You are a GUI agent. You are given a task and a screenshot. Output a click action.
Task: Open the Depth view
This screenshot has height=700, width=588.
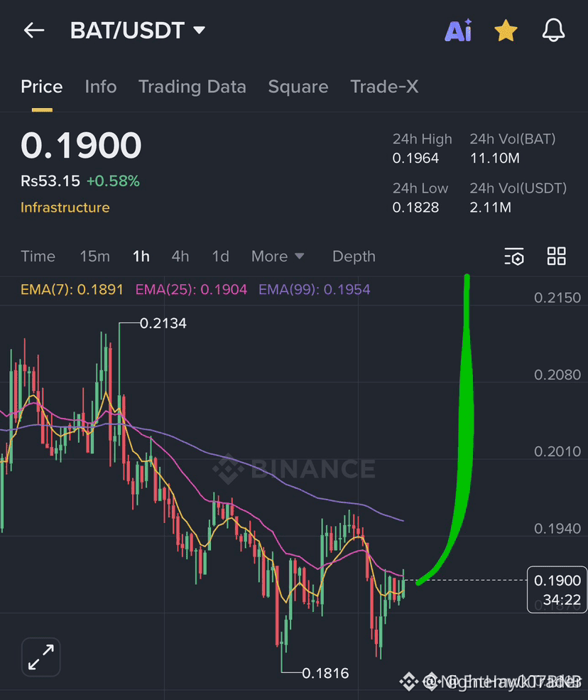point(353,257)
